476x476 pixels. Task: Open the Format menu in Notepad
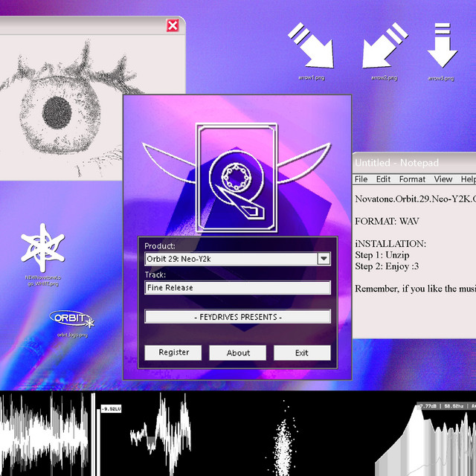tap(412, 179)
